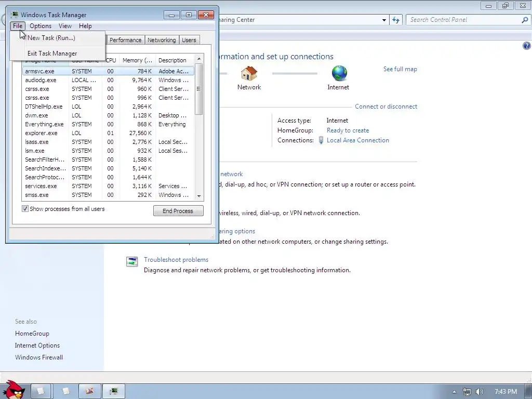Select the smss.exe process

[x=109, y=195]
